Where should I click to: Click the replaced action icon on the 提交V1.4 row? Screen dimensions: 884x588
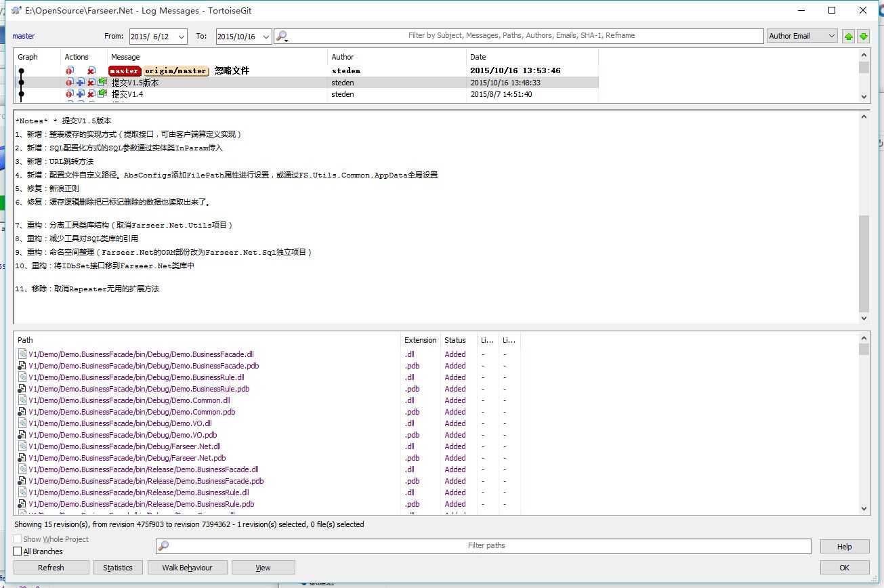102,93
